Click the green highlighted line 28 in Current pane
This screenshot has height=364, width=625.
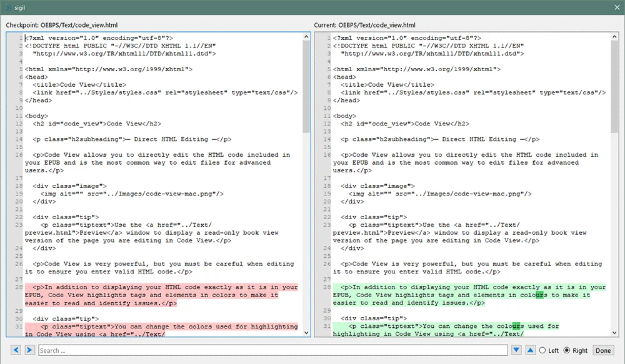point(469,295)
